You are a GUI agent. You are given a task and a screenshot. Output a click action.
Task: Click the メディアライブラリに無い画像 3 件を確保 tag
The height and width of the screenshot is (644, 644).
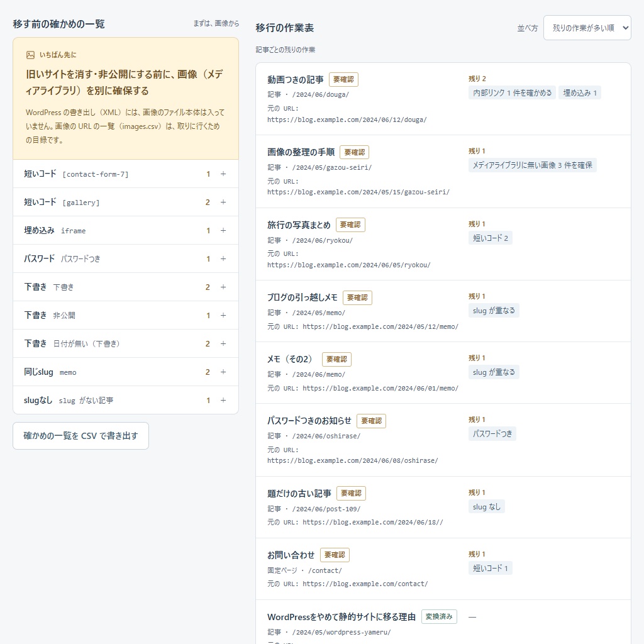tap(532, 165)
